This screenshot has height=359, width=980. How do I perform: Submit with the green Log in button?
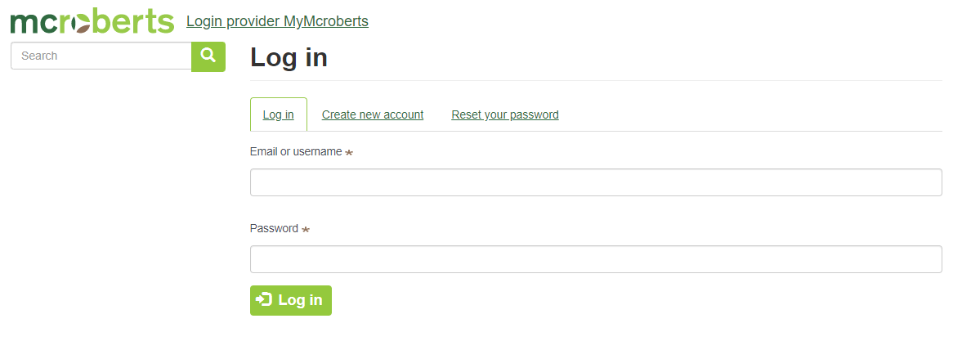click(291, 300)
